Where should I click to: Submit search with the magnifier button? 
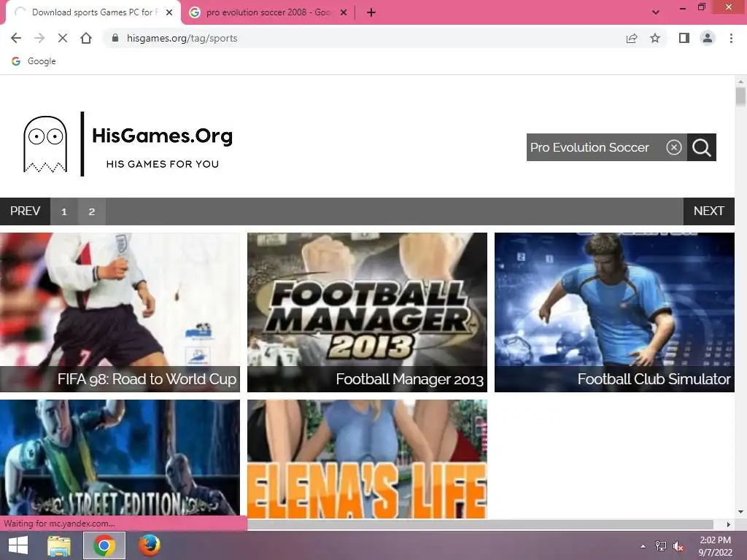(x=701, y=147)
